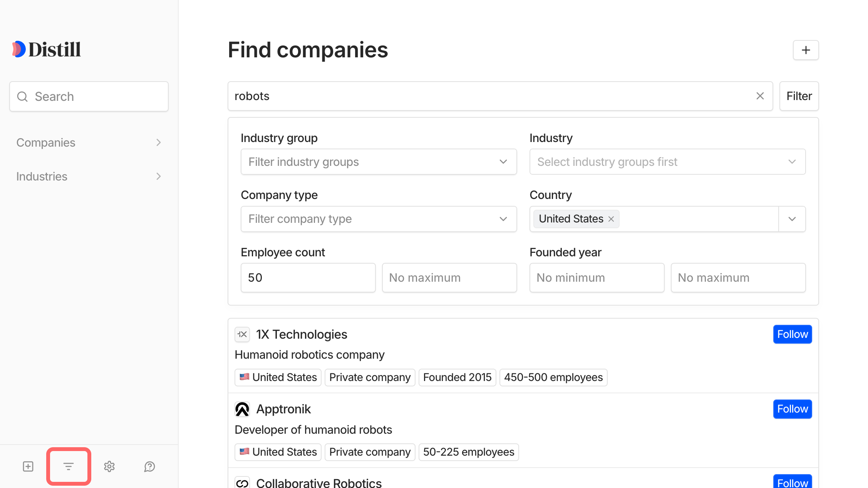
Task: Clear the robots search text
Action: coord(760,96)
